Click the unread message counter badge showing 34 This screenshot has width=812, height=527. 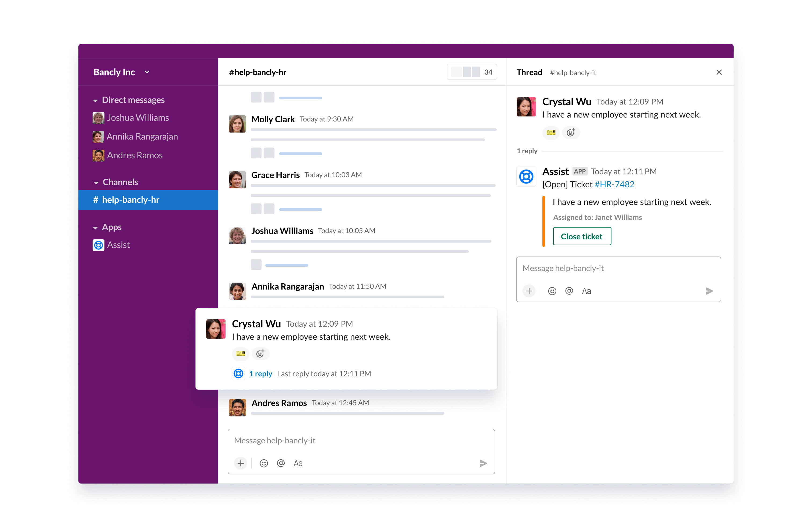[x=488, y=72]
